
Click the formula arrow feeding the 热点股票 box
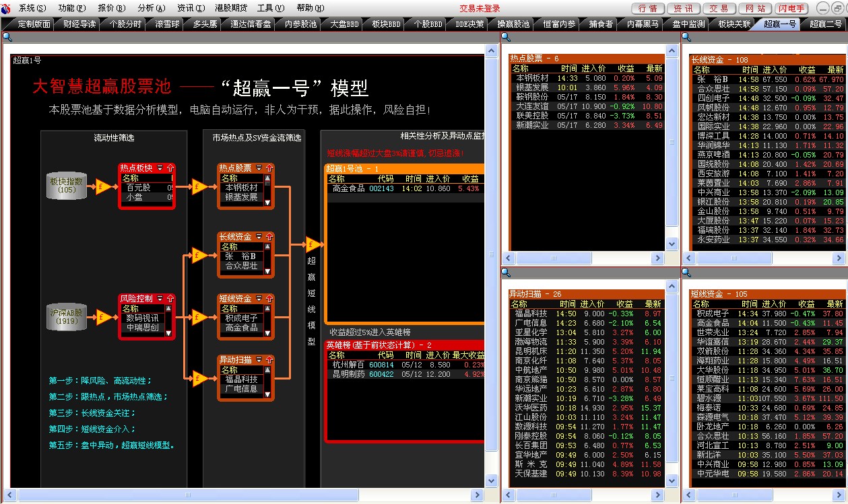199,186
